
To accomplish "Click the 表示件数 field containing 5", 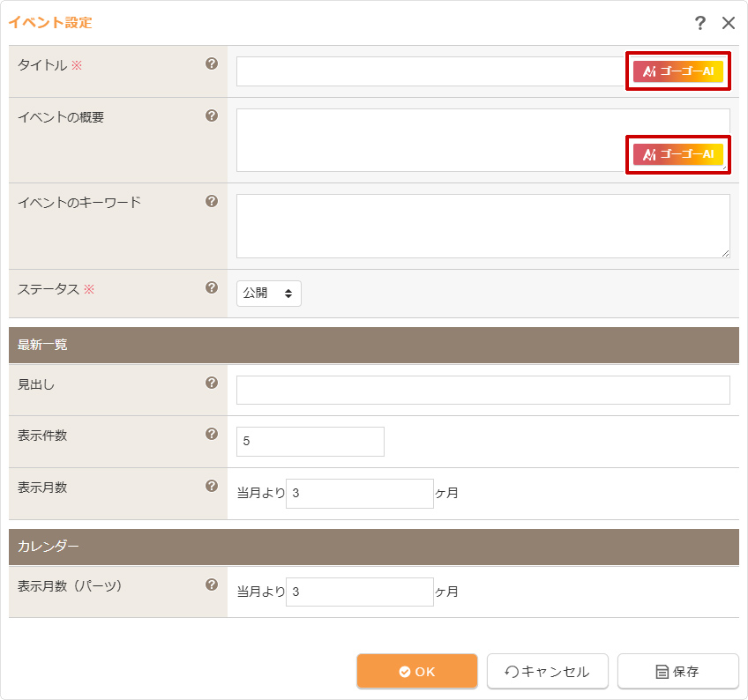I will (x=310, y=442).
